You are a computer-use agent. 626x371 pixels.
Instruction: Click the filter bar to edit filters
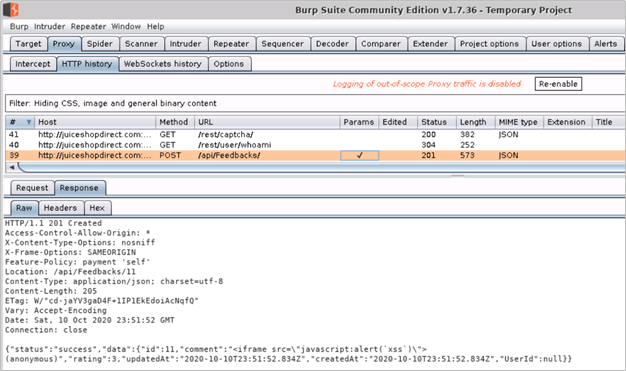click(x=315, y=103)
